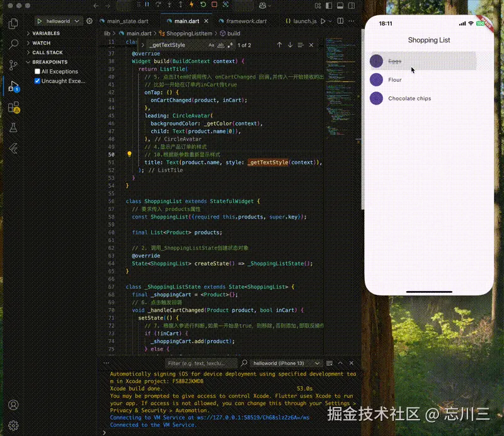
Task: Go back with the navigation arrow
Action: click(96, 6)
